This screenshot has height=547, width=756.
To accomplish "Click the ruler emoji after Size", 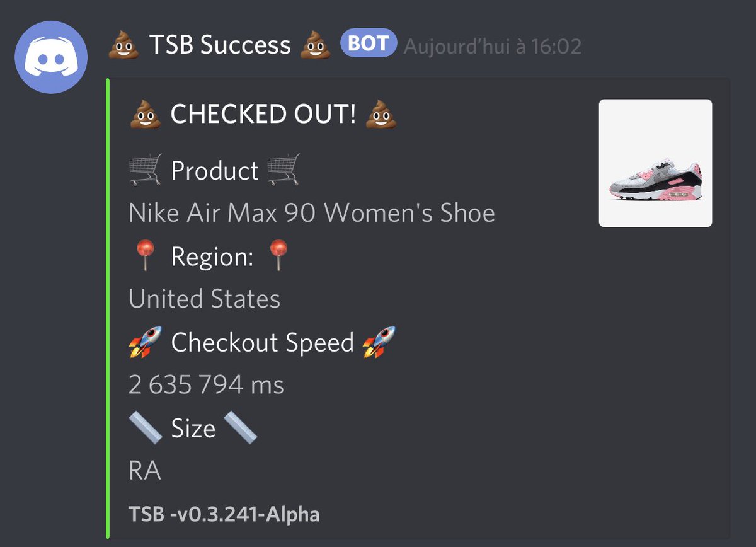I will pos(240,428).
